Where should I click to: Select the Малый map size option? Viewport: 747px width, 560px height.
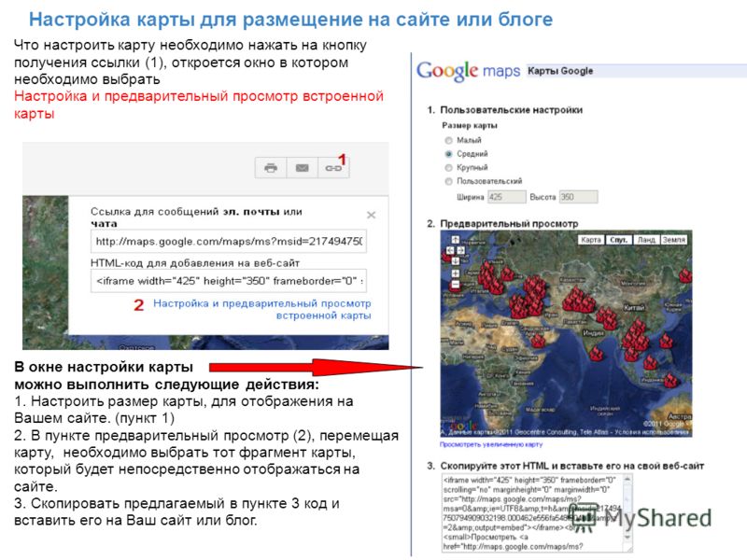pyautogui.click(x=448, y=141)
